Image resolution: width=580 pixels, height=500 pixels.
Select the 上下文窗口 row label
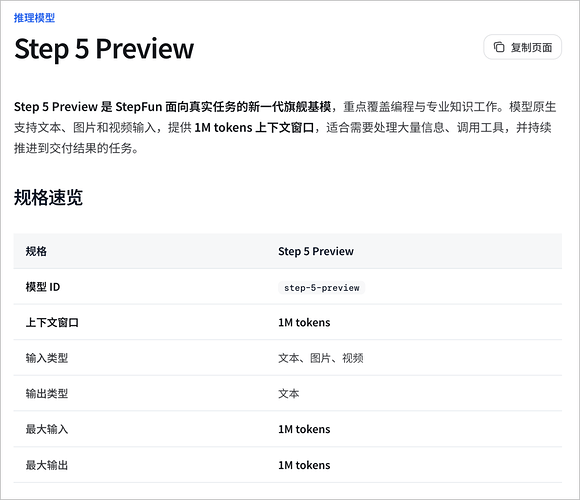52,322
